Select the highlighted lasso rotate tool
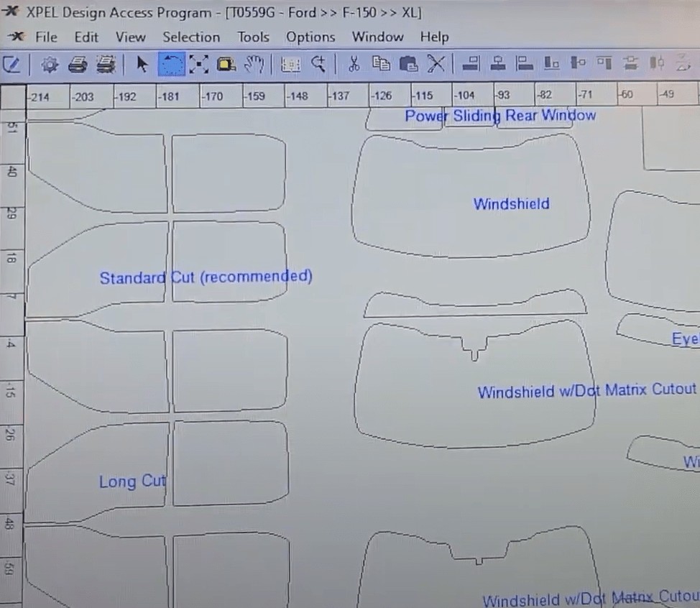The image size is (700, 608). [x=170, y=65]
